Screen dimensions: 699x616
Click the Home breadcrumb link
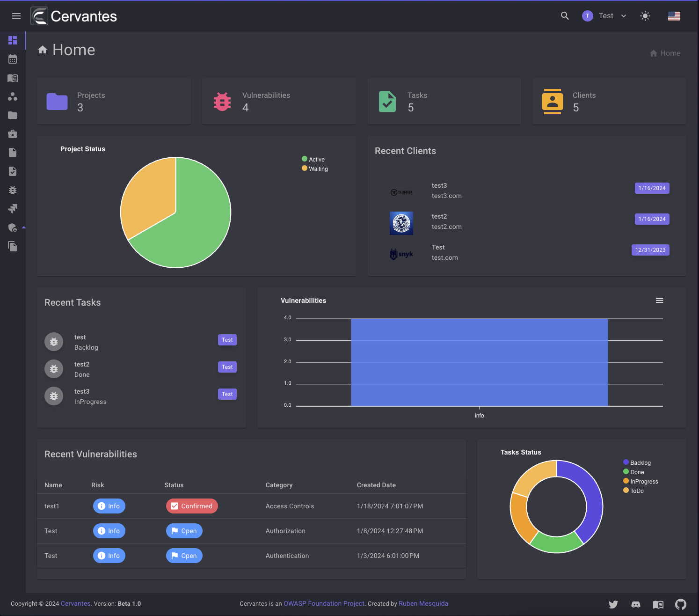tap(665, 53)
